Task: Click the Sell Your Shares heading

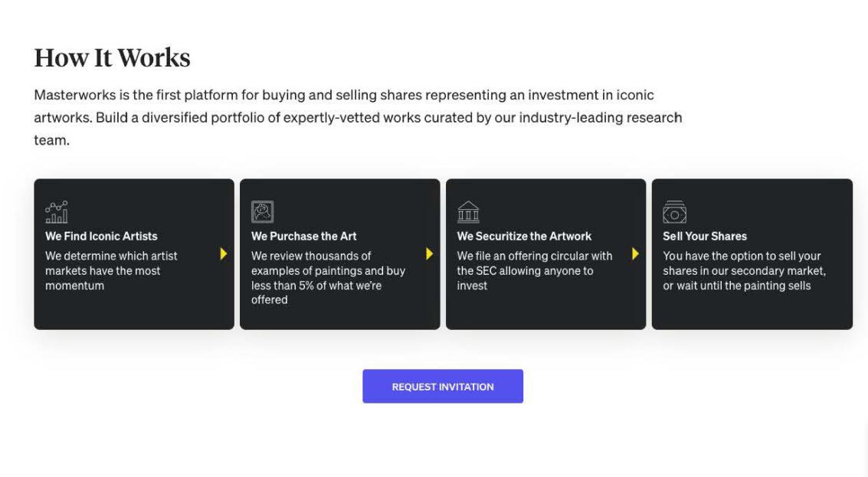Action: pos(704,236)
